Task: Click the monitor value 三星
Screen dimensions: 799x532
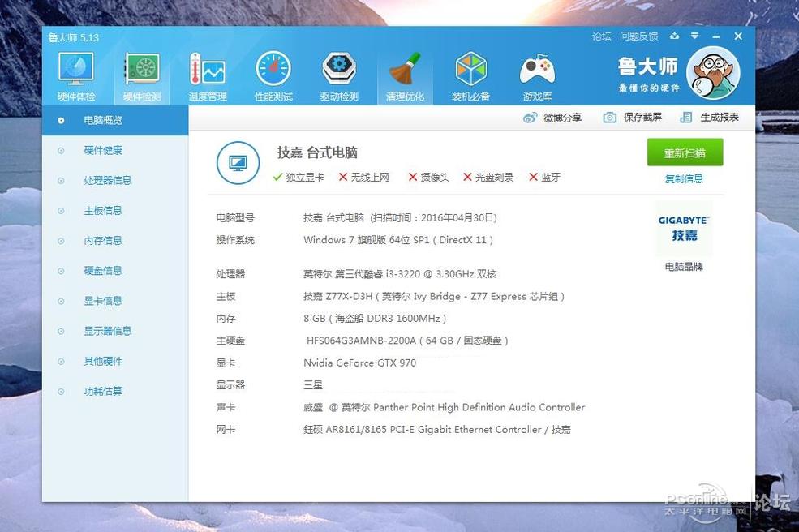Action: 313,385
